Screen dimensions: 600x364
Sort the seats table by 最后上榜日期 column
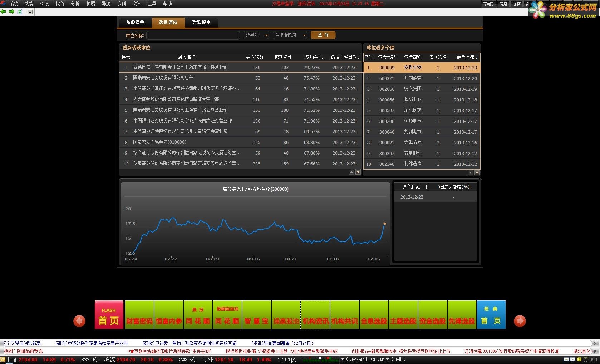pos(345,57)
